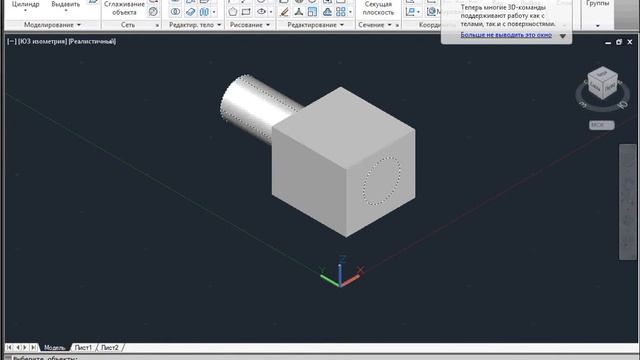The height and width of the screenshot is (360, 640).
Task: Restore the drawing viewport window
Action: coord(619,42)
